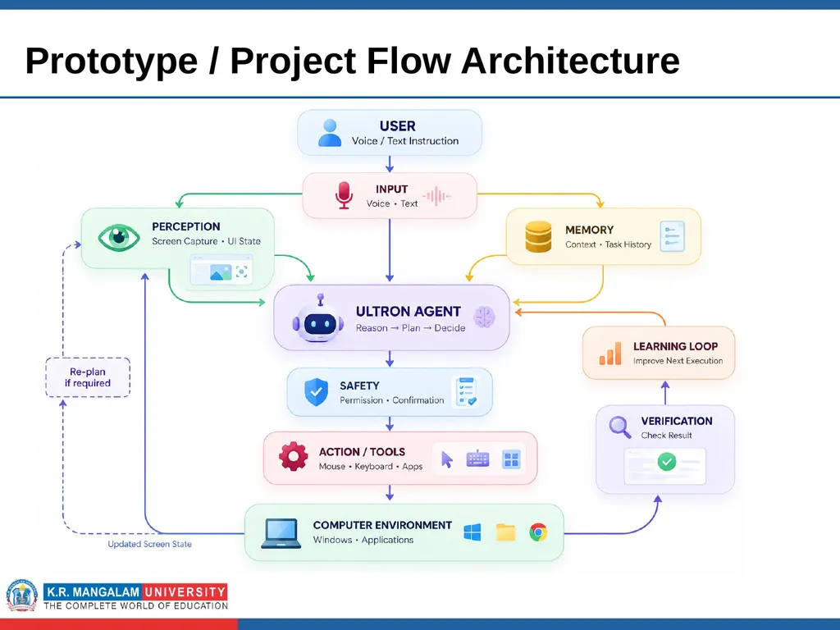Image resolution: width=840 pixels, height=630 pixels.
Task: Click the magnifying glass Verification icon
Action: [620, 427]
